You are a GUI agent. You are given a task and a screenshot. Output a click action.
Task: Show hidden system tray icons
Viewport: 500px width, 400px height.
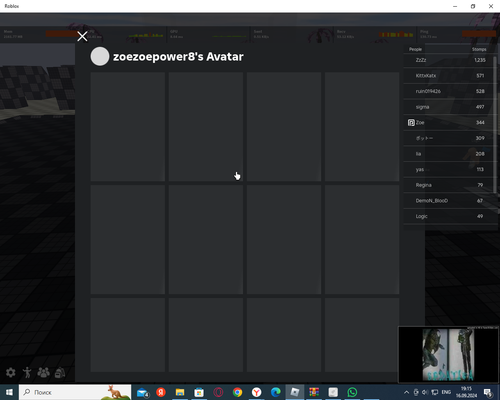[406, 392]
